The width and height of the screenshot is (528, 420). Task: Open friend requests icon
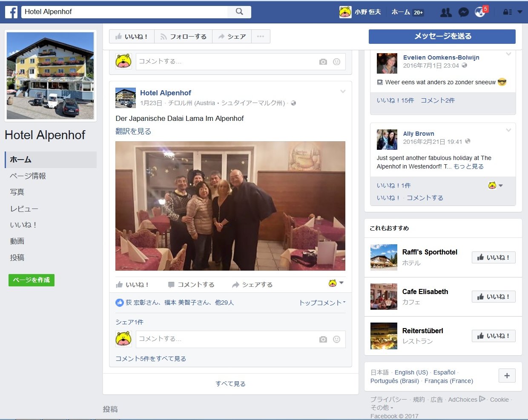pos(446,12)
